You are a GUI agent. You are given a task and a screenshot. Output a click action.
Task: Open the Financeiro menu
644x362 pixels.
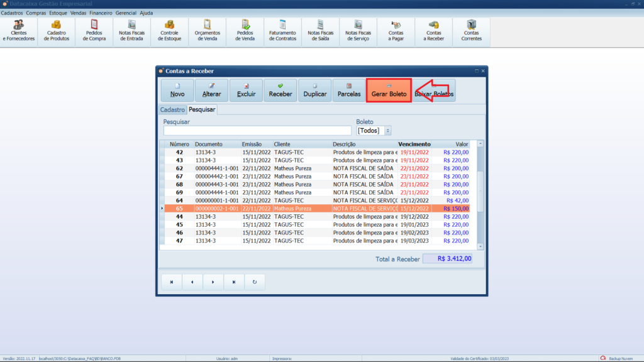click(101, 13)
